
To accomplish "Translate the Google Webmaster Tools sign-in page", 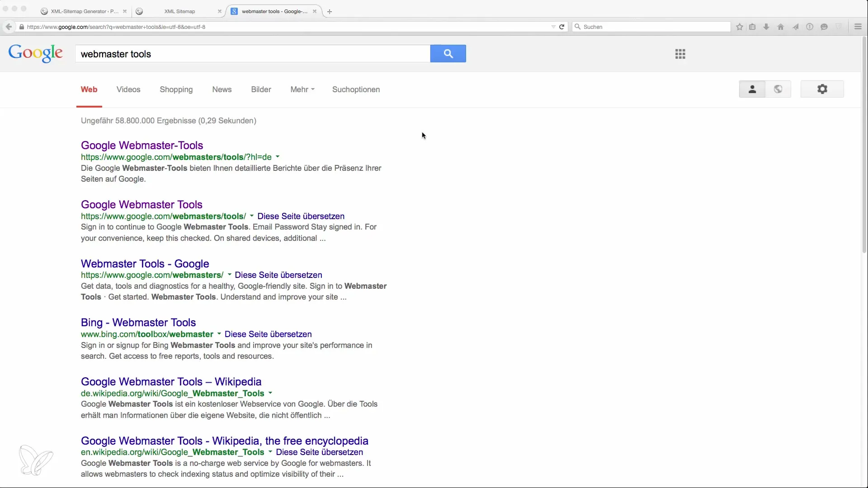I will pos(301,216).
